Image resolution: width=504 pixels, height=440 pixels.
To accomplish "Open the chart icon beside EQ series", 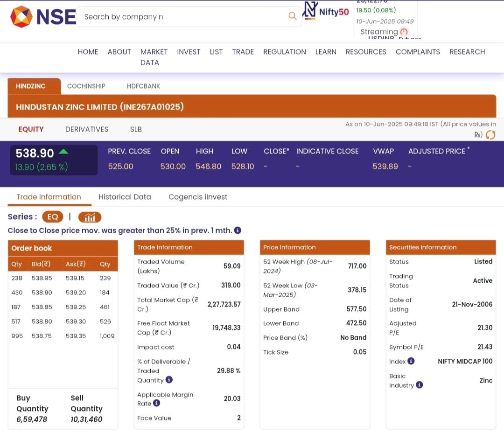I will pyautogui.click(x=90, y=217).
